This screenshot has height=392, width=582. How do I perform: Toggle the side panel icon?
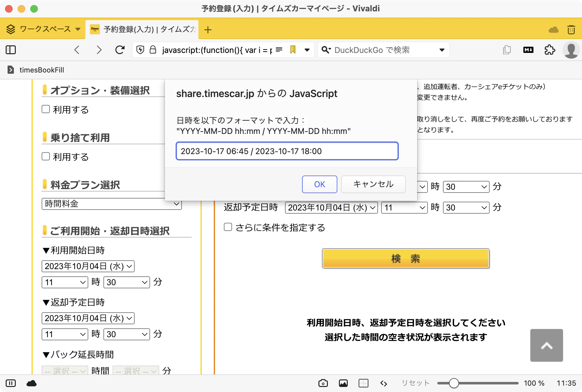pos(11,50)
